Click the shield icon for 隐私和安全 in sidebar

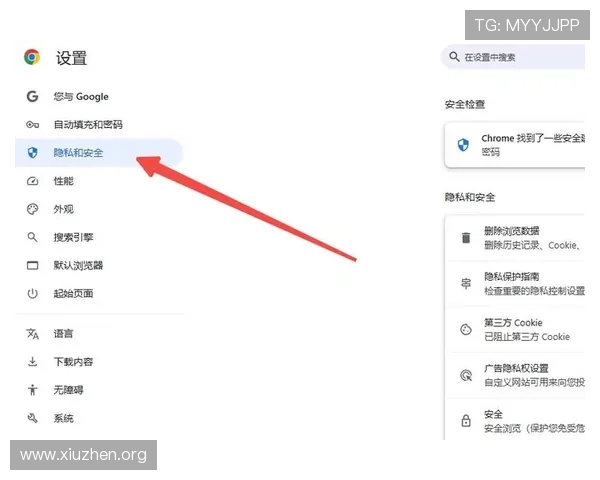click(x=33, y=153)
